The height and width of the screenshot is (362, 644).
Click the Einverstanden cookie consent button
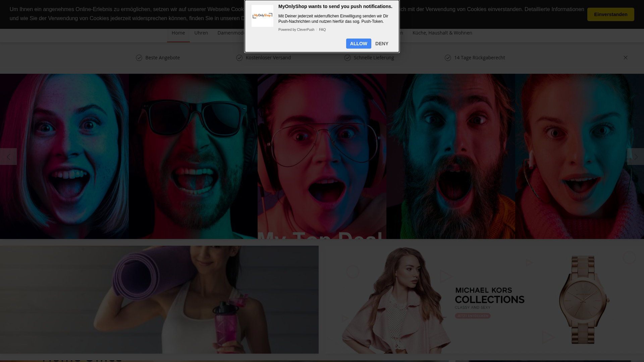(x=610, y=14)
